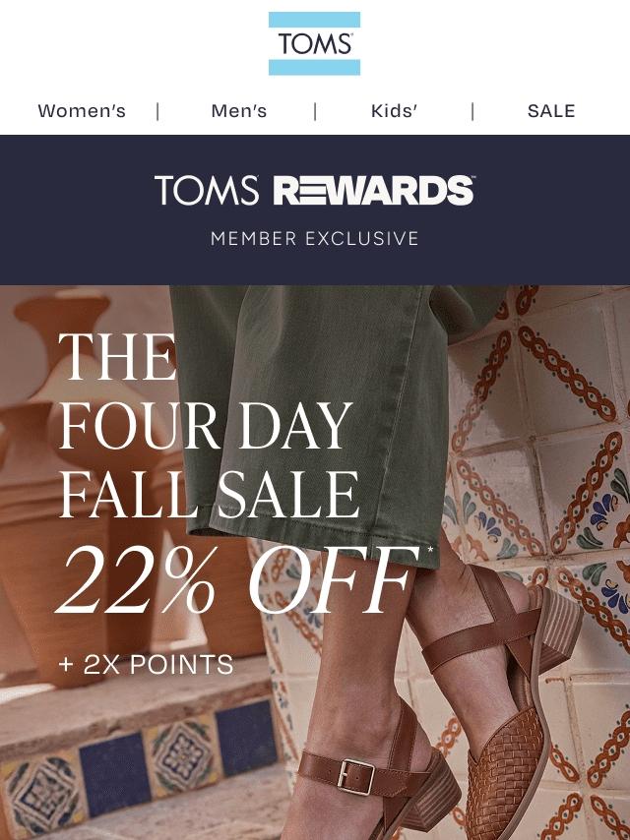Click the FALL SALE headline text
Image resolution: width=630 pixels, height=840 pixels.
209,494
